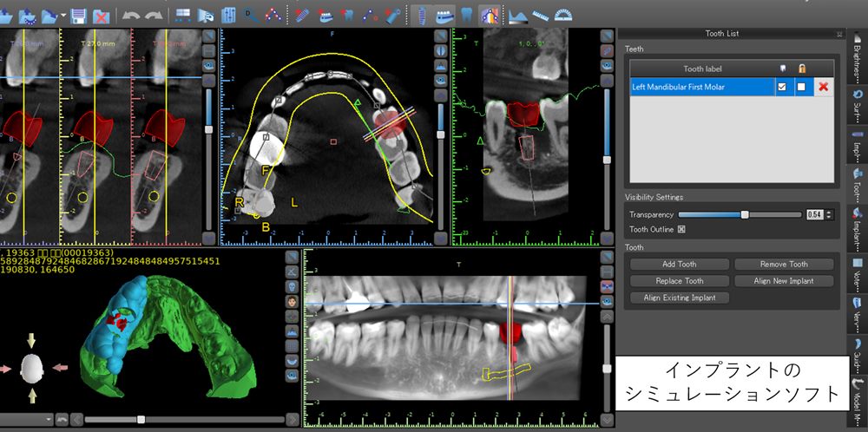Toggle jaw model visibility in the top toolbar
The image size is (868, 432).
coord(444,16)
